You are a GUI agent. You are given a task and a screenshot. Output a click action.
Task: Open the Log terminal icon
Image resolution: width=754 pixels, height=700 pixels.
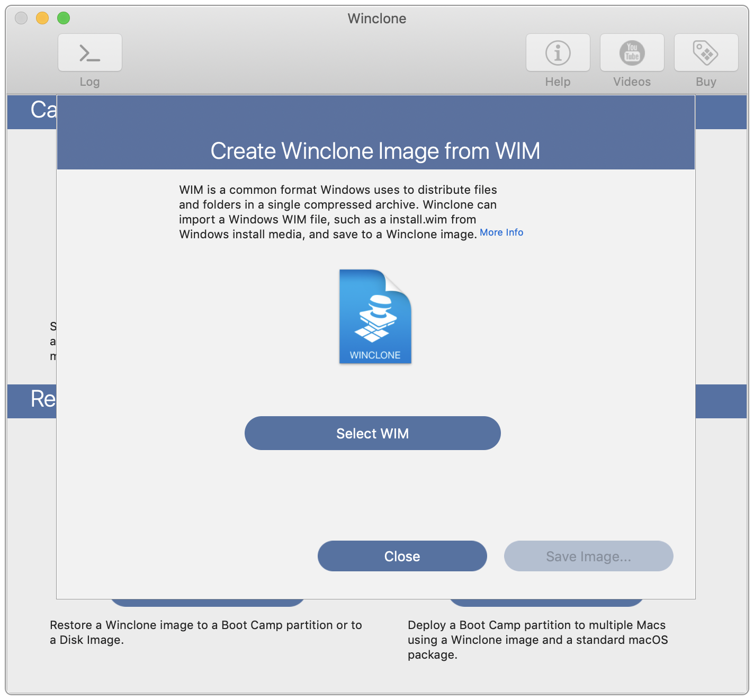click(x=90, y=52)
